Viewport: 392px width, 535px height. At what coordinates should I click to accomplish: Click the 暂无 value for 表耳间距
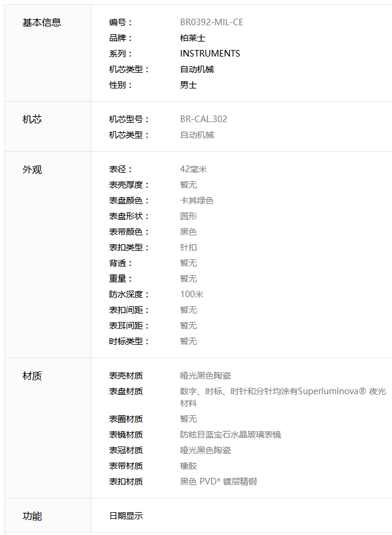(x=189, y=326)
